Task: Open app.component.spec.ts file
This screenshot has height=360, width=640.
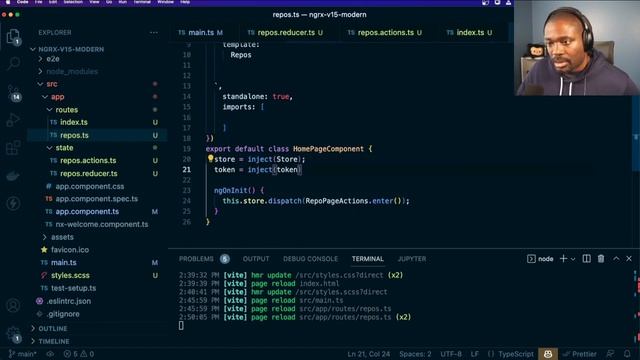Action: (97, 199)
